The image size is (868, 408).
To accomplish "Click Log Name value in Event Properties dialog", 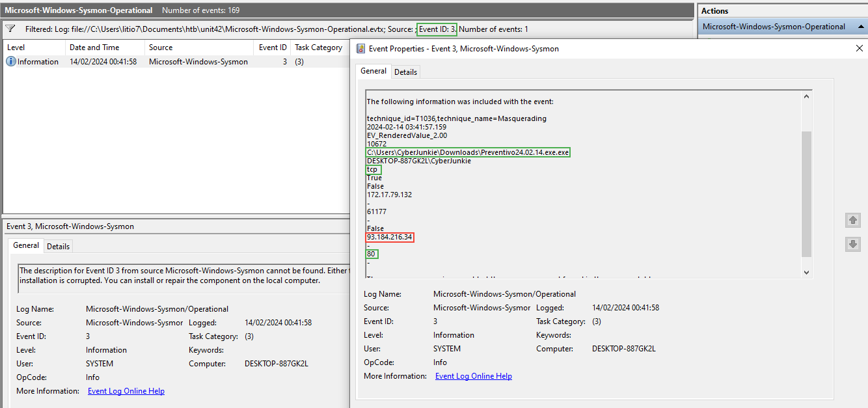I will [504, 294].
